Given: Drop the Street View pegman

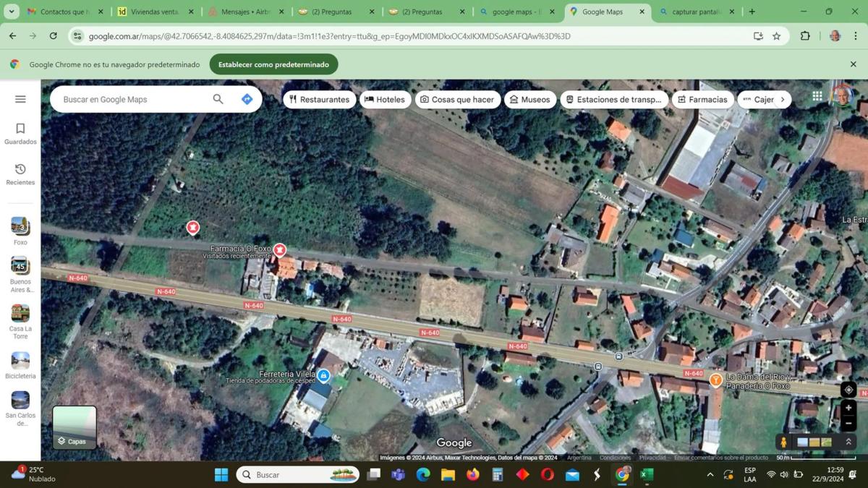Looking at the screenshot, I should pos(783,442).
